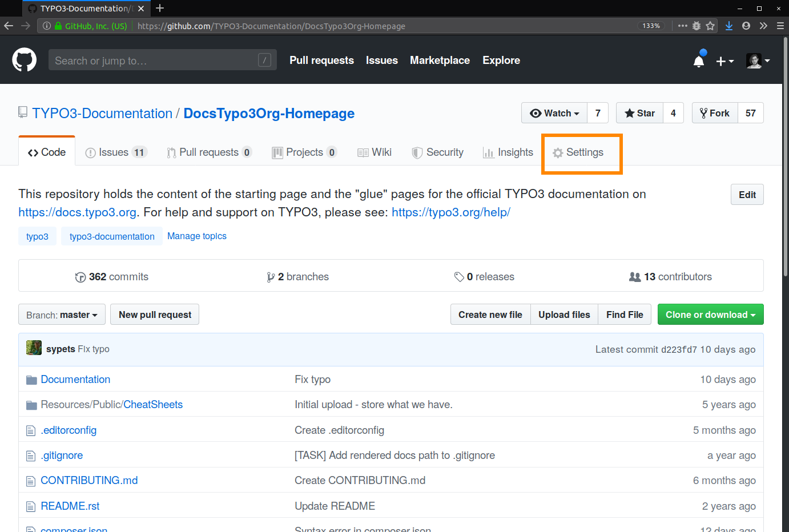Viewport: 789px width, 532px height.
Task: Close the TYPO3-Documentation browser tab
Action: [141, 9]
